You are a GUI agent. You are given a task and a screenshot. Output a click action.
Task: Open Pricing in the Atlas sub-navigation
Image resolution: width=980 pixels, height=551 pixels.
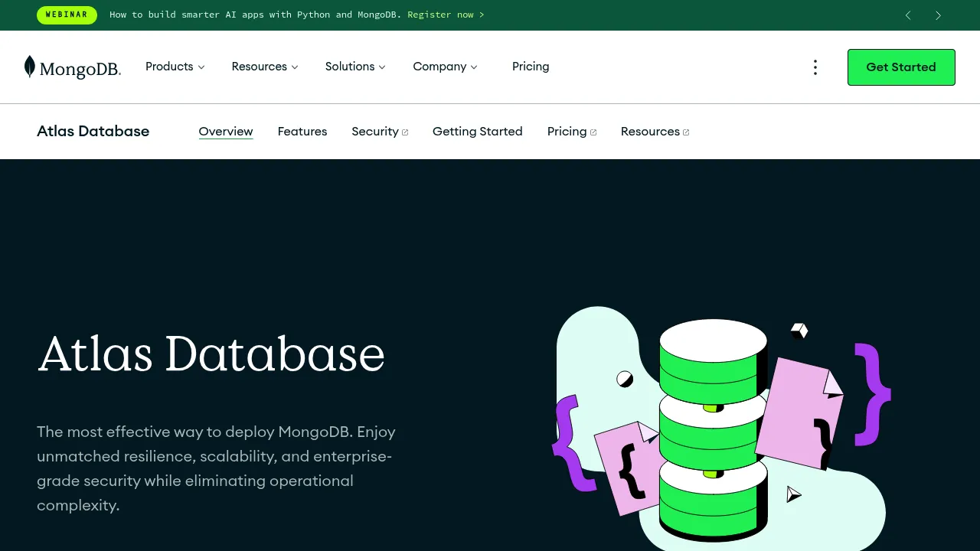pos(572,132)
